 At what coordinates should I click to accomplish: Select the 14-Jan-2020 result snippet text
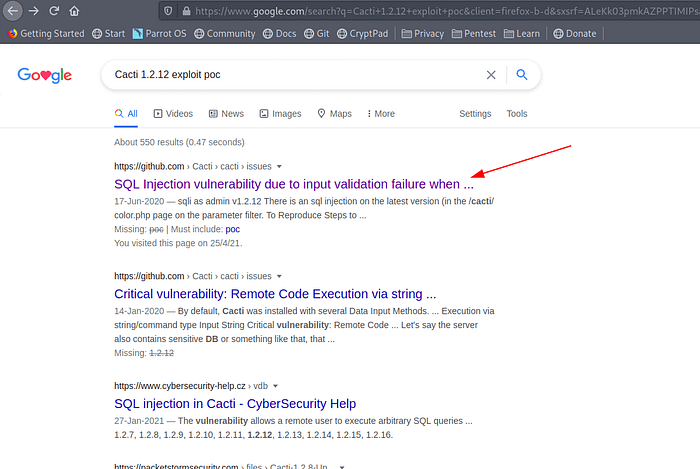click(x=304, y=325)
